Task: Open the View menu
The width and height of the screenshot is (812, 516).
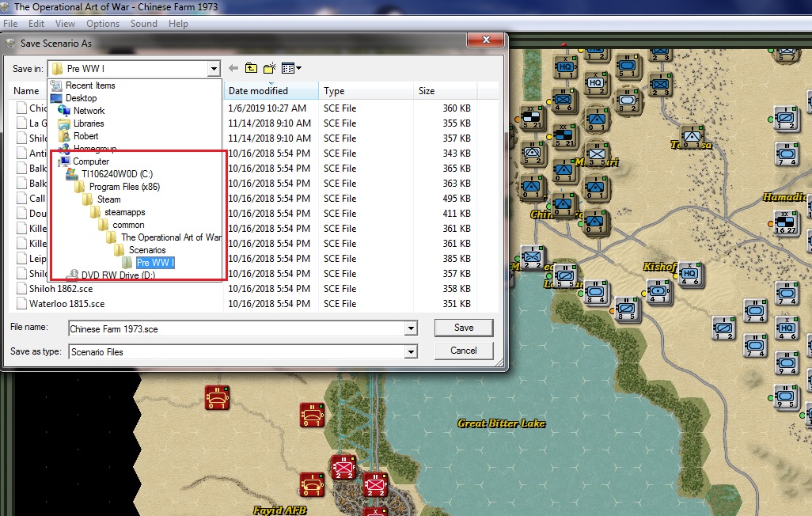Action: coord(65,24)
